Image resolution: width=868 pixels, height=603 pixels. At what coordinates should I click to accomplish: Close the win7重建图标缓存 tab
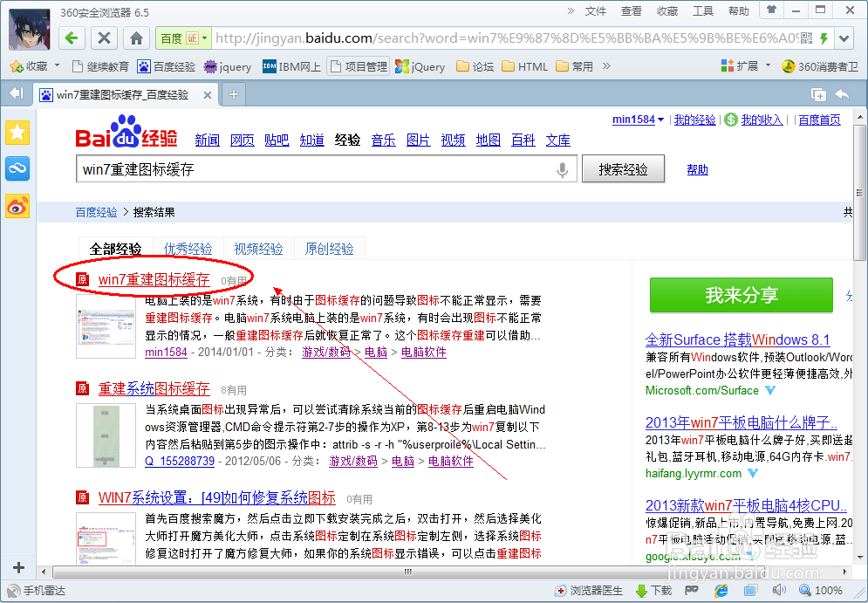[208, 95]
